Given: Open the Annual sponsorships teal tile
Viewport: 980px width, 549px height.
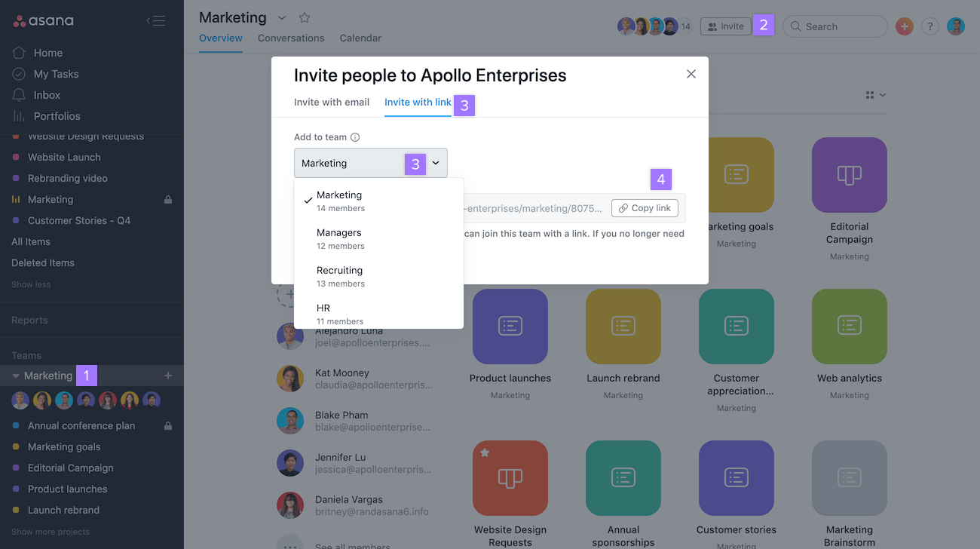Looking at the screenshot, I should point(623,478).
